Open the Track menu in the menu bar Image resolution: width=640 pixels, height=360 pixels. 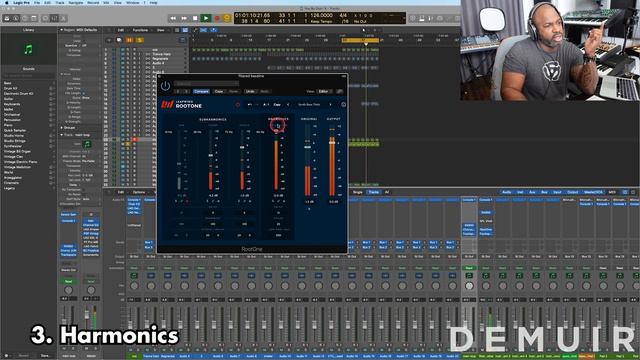click(60, 2)
